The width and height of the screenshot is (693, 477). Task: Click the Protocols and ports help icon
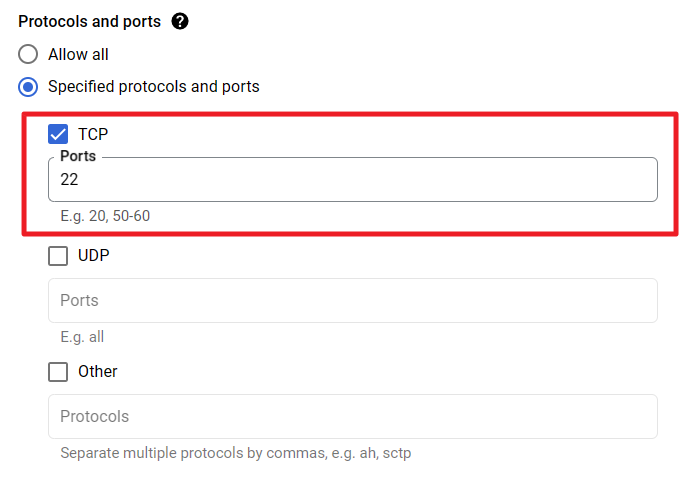[180, 21]
